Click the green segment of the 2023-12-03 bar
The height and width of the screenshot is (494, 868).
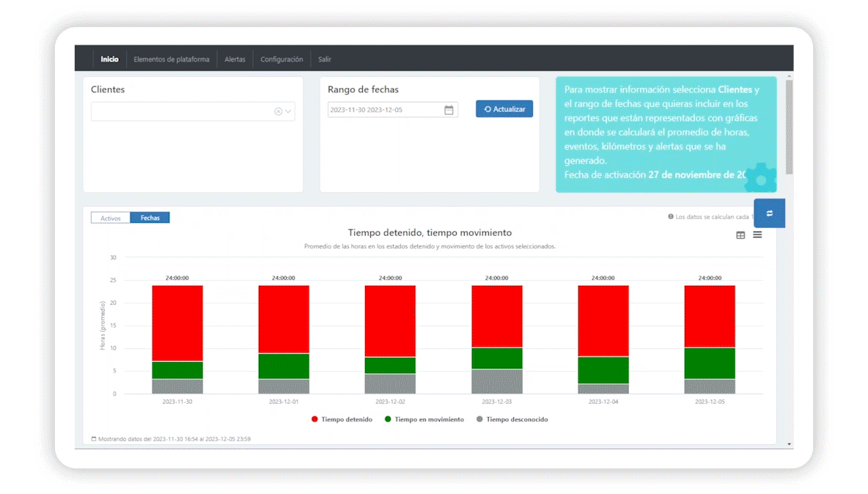(x=496, y=358)
